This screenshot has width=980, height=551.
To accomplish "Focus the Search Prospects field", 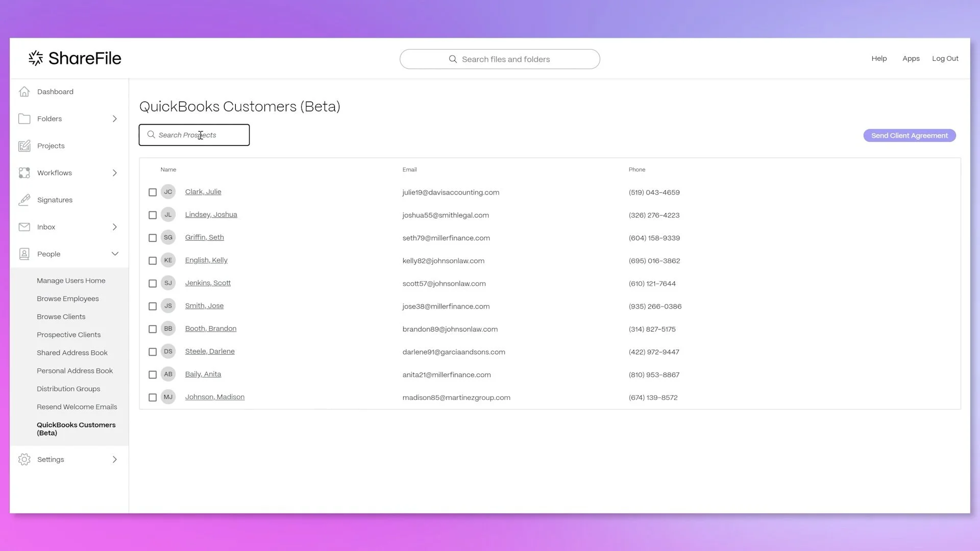I will pyautogui.click(x=194, y=135).
